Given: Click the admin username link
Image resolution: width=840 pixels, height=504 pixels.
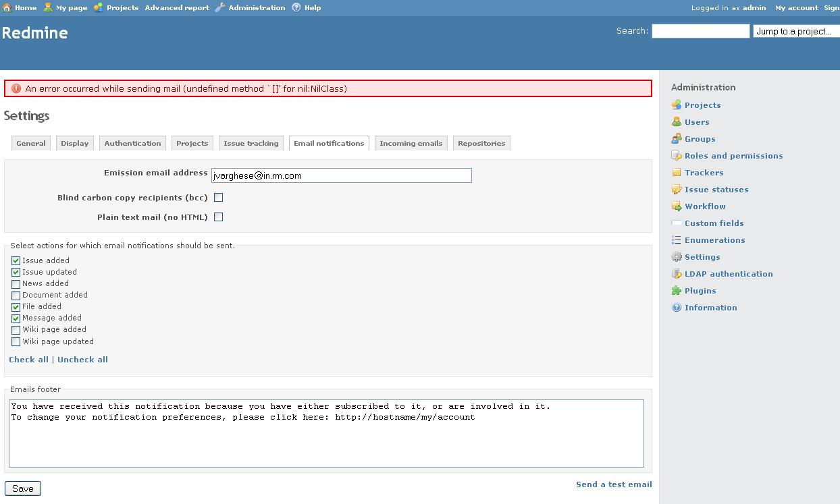Looking at the screenshot, I should pos(754,7).
